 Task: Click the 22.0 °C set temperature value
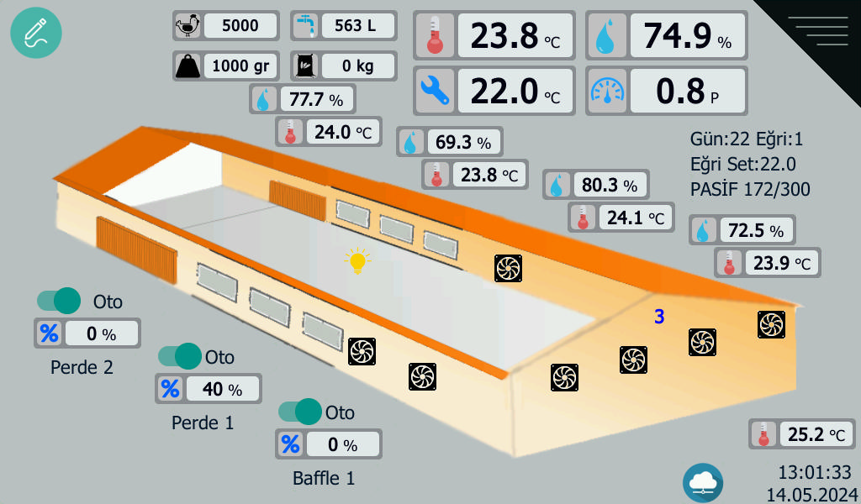[515, 91]
